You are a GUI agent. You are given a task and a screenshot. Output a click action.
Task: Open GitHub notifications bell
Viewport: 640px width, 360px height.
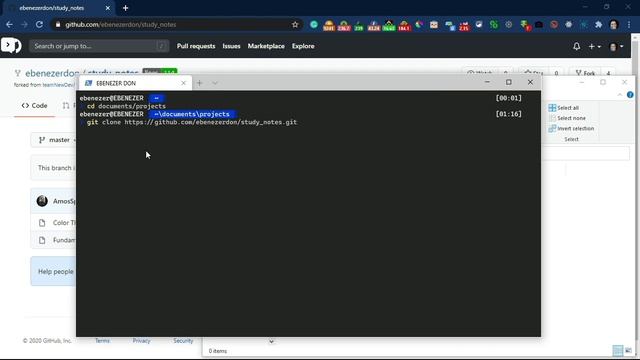point(576,46)
